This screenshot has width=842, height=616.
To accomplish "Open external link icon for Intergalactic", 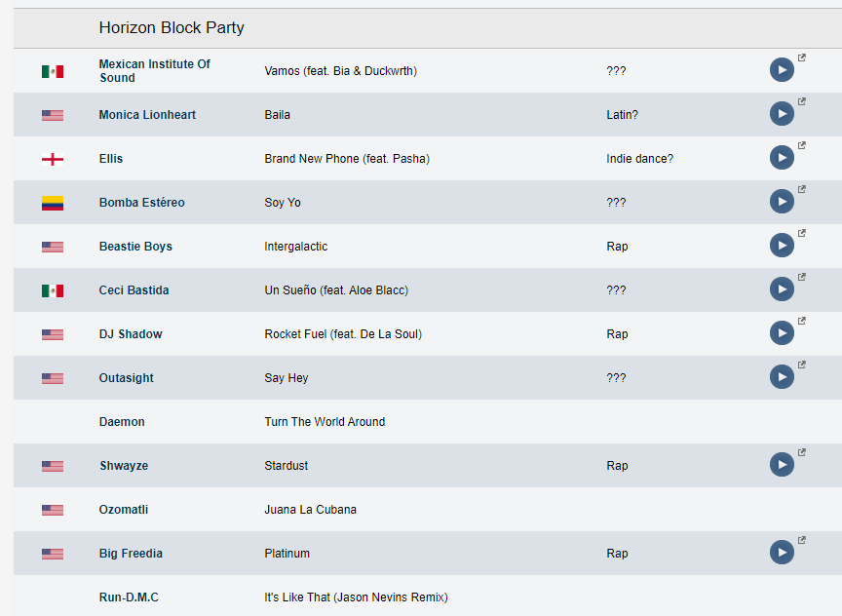I will [802, 233].
